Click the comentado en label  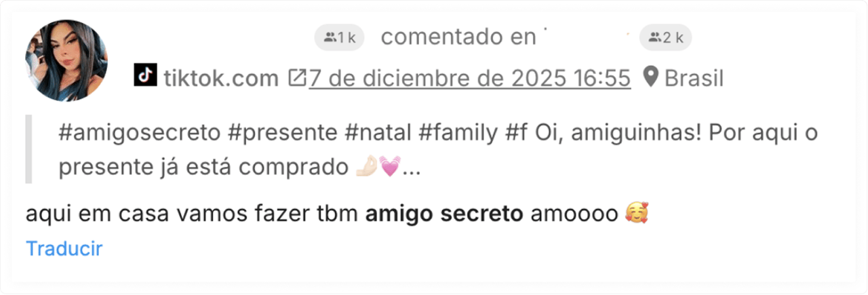point(458,38)
